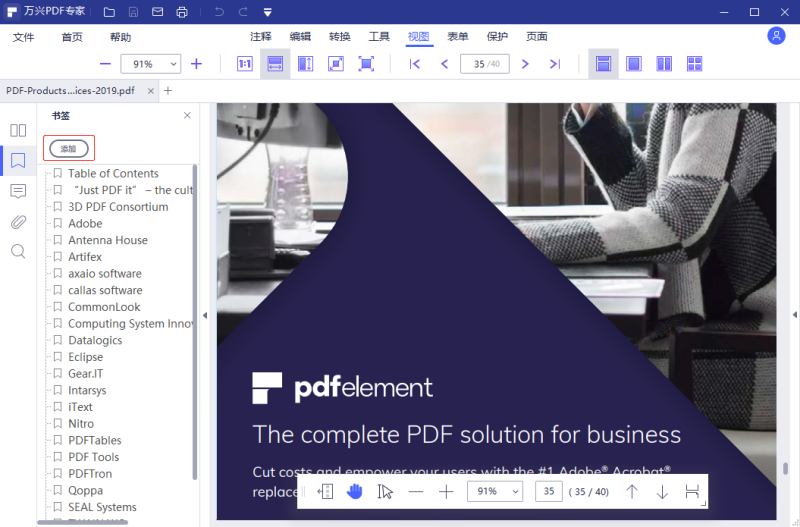Switch to the 页面 tab
The image size is (800, 527).
[537, 36]
